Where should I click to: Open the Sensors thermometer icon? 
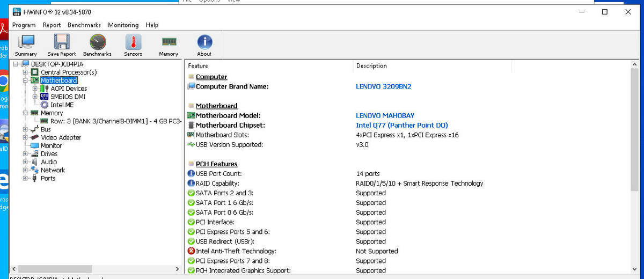(133, 45)
